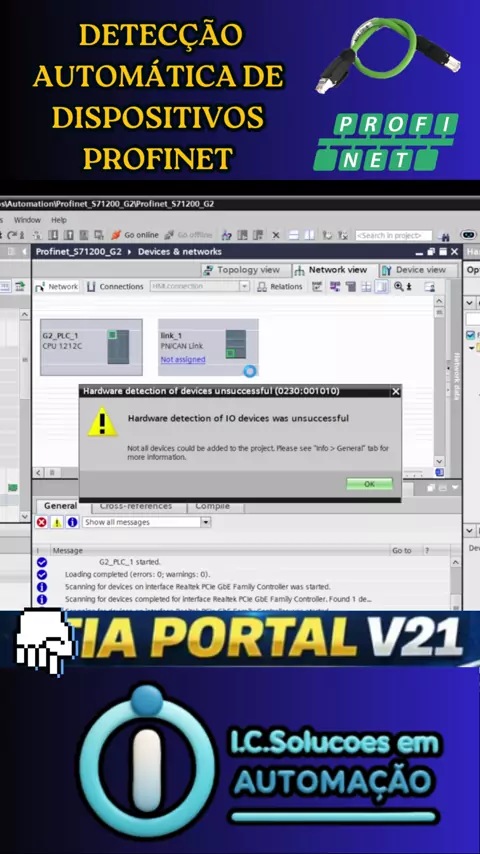Click the show page breaks icon
Screen dimensions: 480x854
click(x=367, y=286)
